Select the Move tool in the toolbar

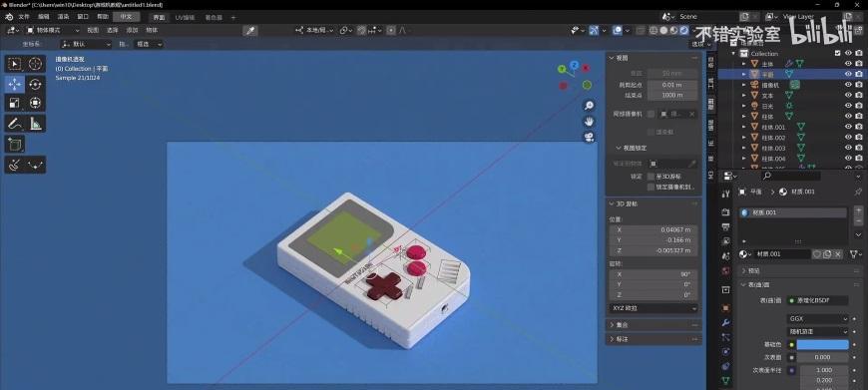point(15,84)
